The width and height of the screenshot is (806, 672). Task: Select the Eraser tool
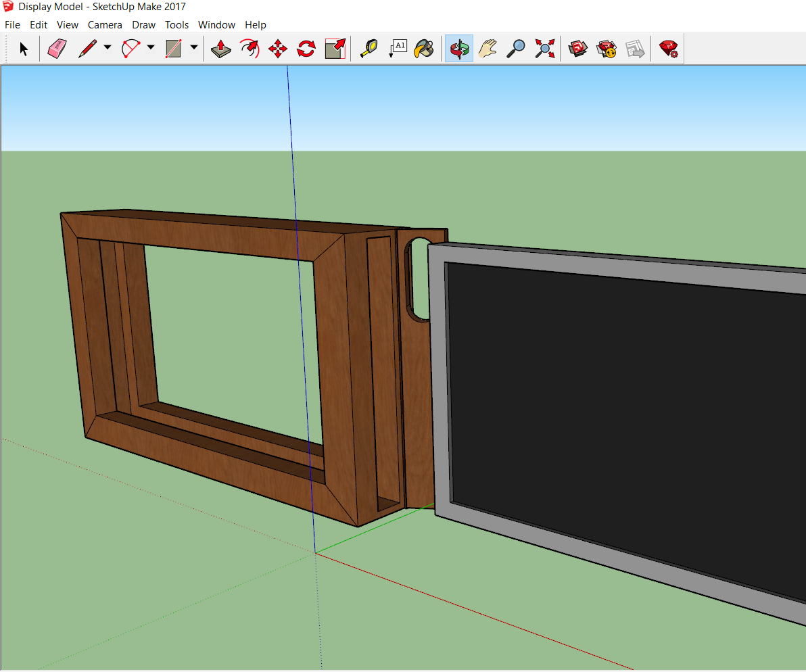coord(57,48)
